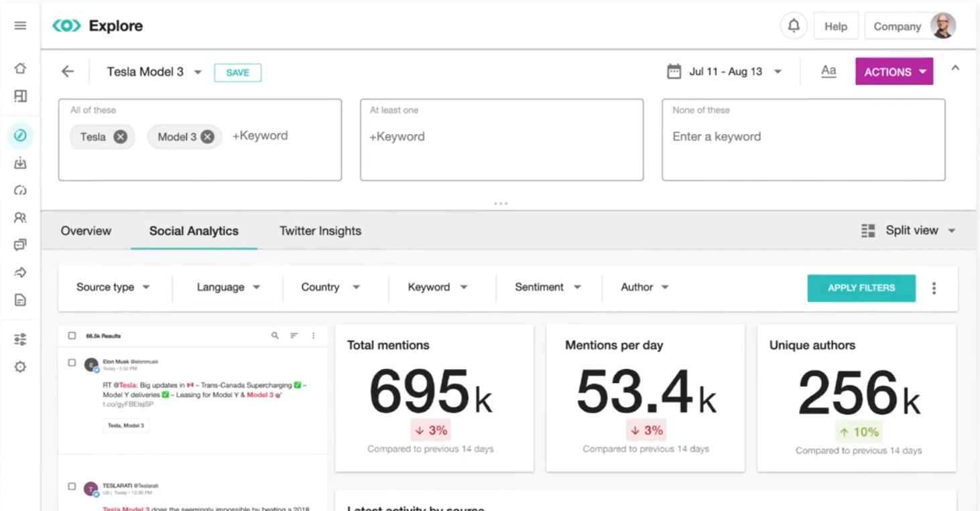The height and width of the screenshot is (511, 980).
Task: Switch to the Twitter Insights tab
Action: coord(320,231)
